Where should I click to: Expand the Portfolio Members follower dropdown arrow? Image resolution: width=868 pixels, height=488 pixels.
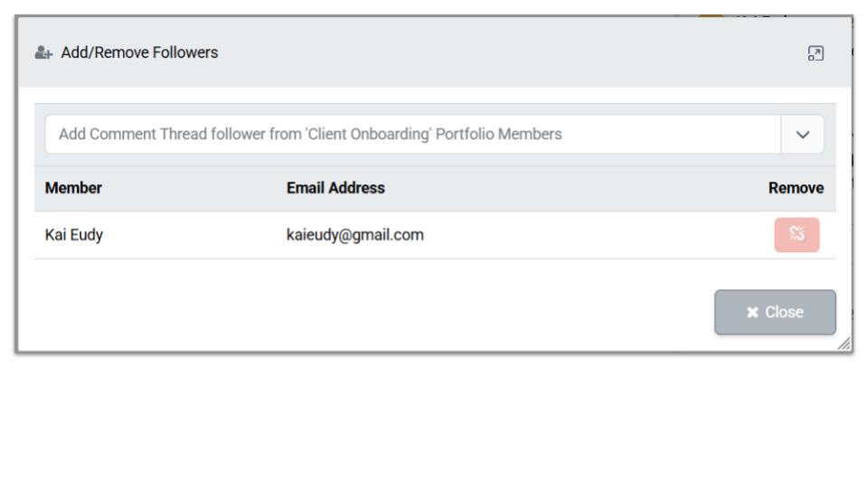803,135
